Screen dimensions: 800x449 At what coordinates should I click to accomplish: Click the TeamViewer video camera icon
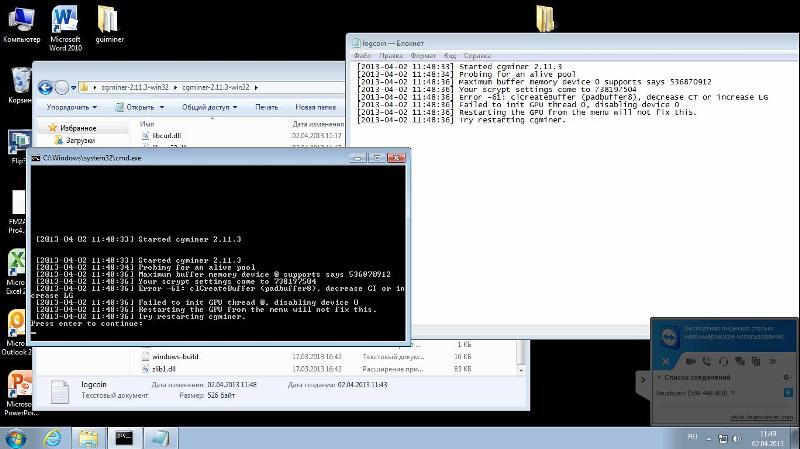click(690, 361)
